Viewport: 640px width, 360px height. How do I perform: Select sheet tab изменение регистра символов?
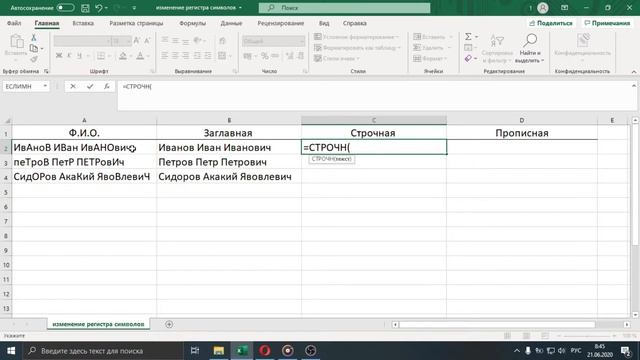coord(98,324)
